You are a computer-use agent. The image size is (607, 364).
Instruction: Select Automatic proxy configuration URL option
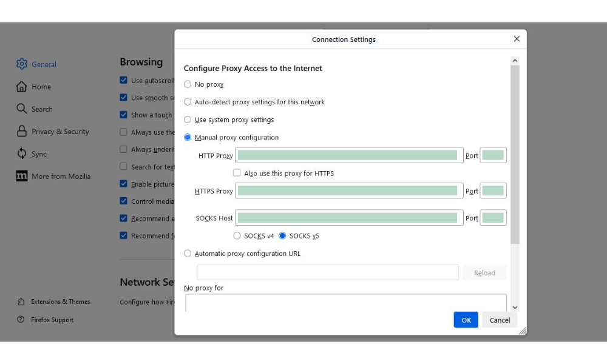(188, 254)
